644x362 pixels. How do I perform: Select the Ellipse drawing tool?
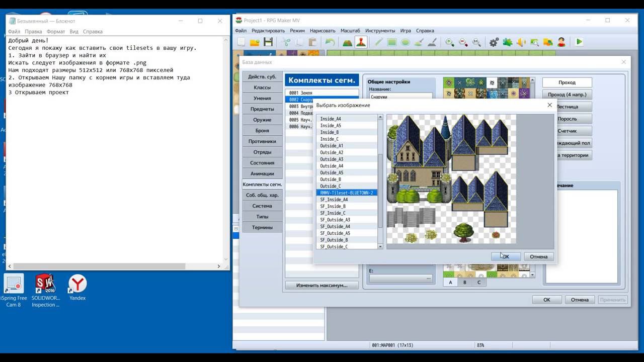click(405, 42)
